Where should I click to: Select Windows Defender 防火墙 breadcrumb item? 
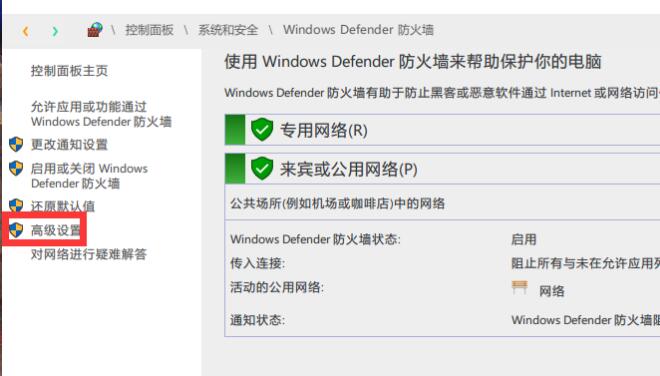click(x=358, y=30)
